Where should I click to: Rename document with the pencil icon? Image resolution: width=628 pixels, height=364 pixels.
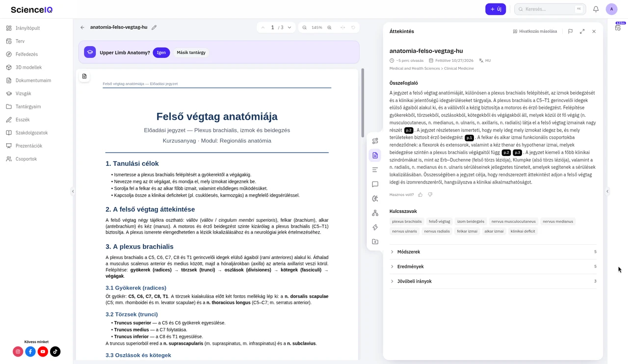154,27
